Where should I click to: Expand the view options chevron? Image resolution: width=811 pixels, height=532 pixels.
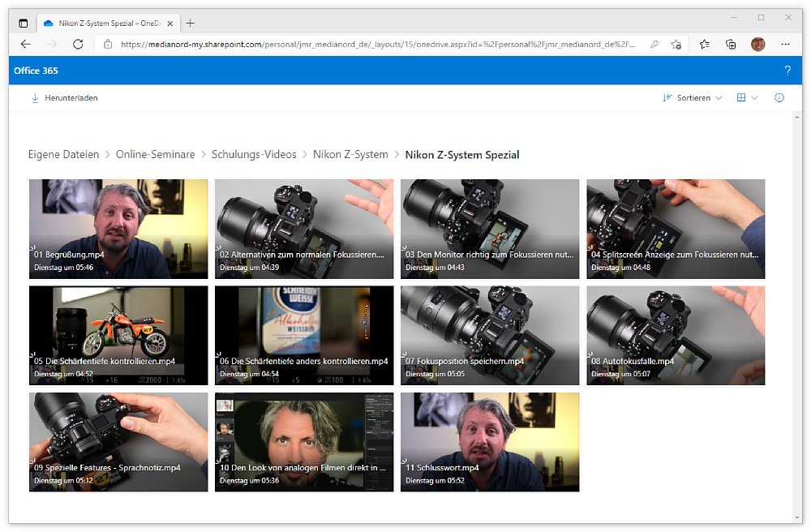pyautogui.click(x=754, y=97)
